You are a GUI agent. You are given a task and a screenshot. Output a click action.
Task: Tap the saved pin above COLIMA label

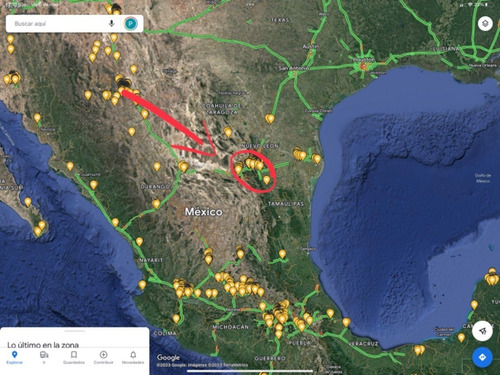(x=176, y=319)
